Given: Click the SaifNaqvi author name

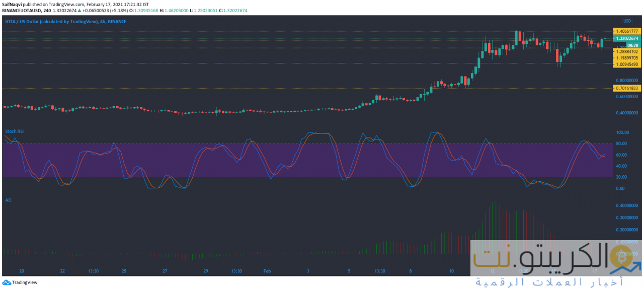Looking at the screenshot, I should (x=13, y=4).
